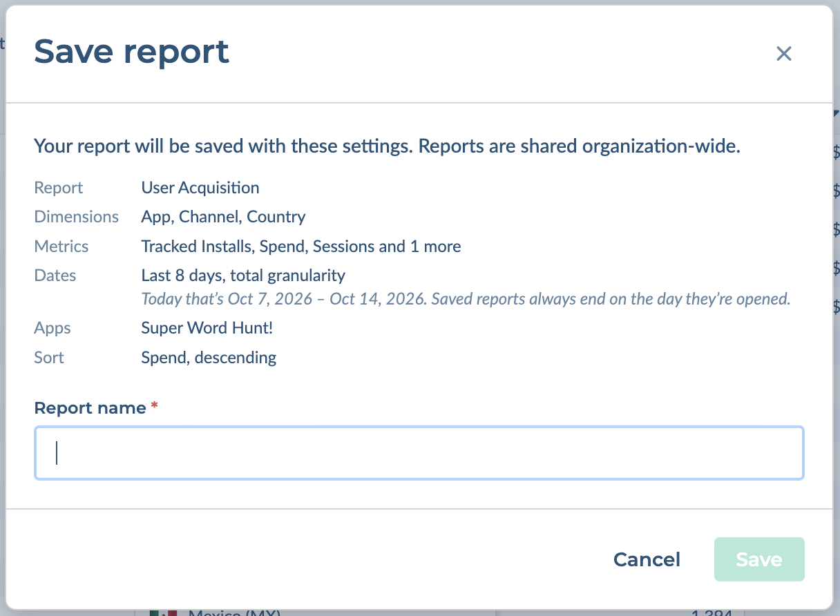The width and height of the screenshot is (840, 616).
Task: Click 'Tracked Installs, Spend, Sessions and 1 more'
Action: [301, 247]
